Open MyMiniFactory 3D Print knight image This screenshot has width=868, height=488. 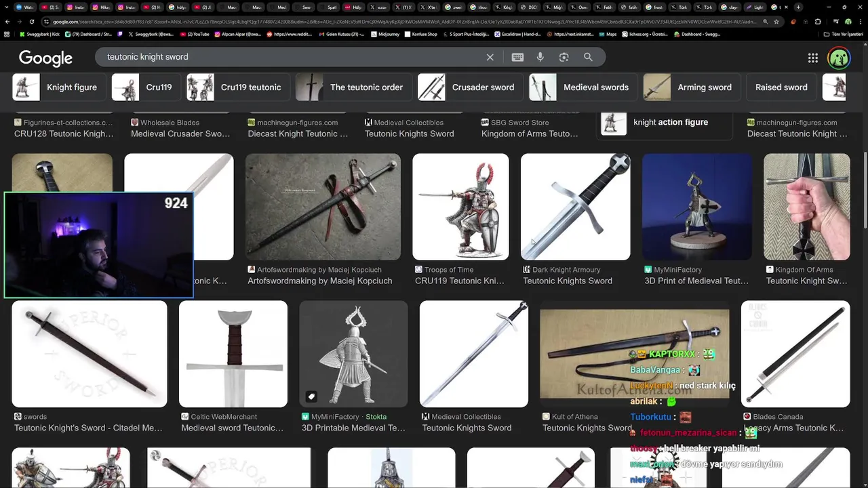[x=697, y=207]
